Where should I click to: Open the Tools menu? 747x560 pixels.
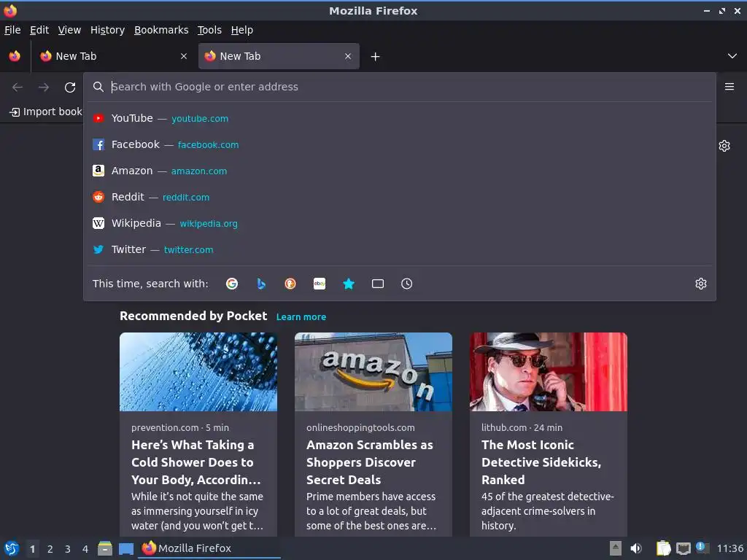point(209,30)
